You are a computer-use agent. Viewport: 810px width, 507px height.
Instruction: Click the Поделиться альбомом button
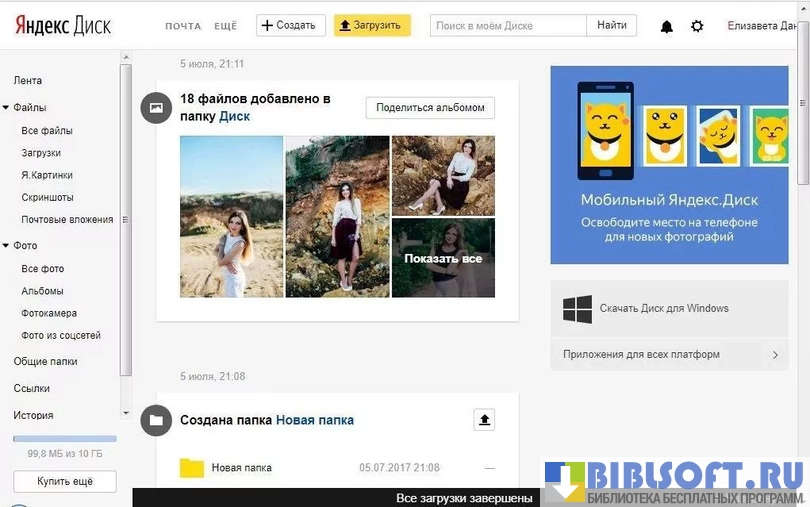pos(430,107)
